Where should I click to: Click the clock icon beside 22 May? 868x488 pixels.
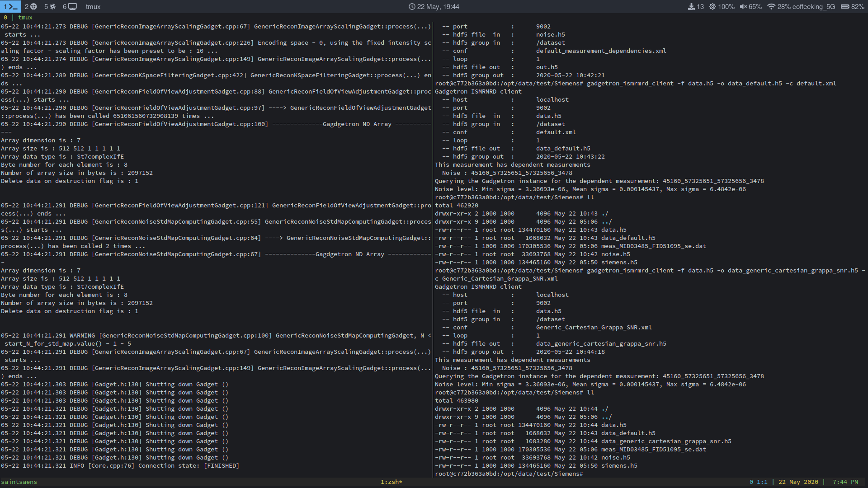[x=411, y=6]
